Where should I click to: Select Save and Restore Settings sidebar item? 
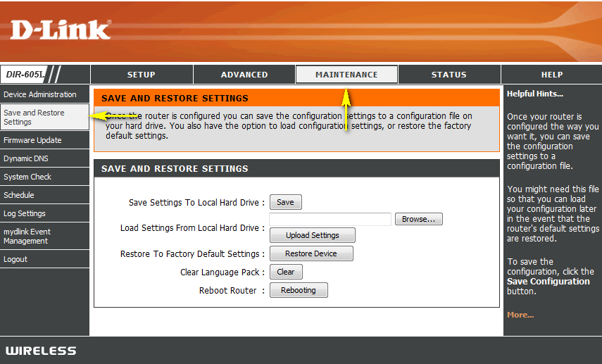[x=44, y=117]
